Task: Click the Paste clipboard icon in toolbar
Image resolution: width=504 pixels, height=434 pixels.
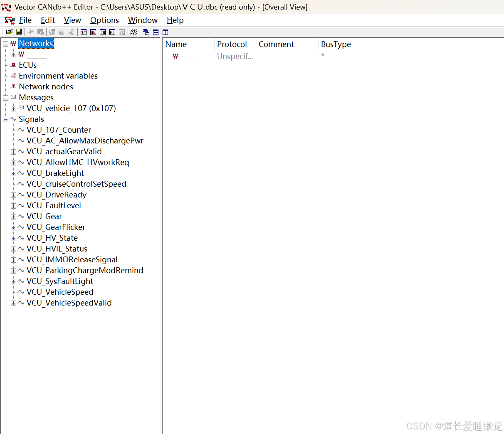Action: click(40, 32)
